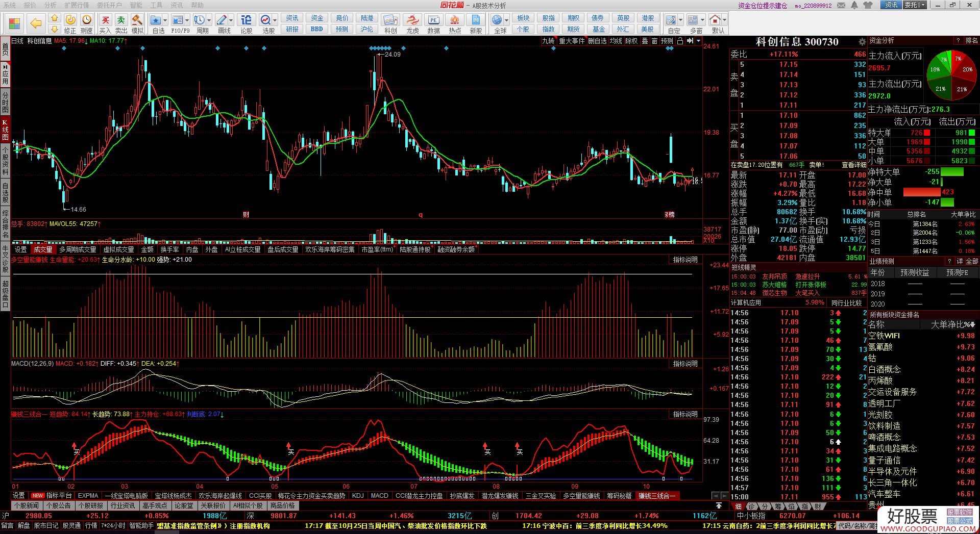Toggle 除权 ex-rights adjustment
The image size is (980, 534).
631,41
